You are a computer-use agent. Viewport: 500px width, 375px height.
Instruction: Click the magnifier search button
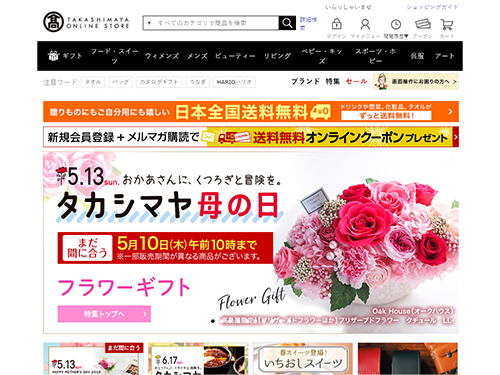[x=287, y=23]
